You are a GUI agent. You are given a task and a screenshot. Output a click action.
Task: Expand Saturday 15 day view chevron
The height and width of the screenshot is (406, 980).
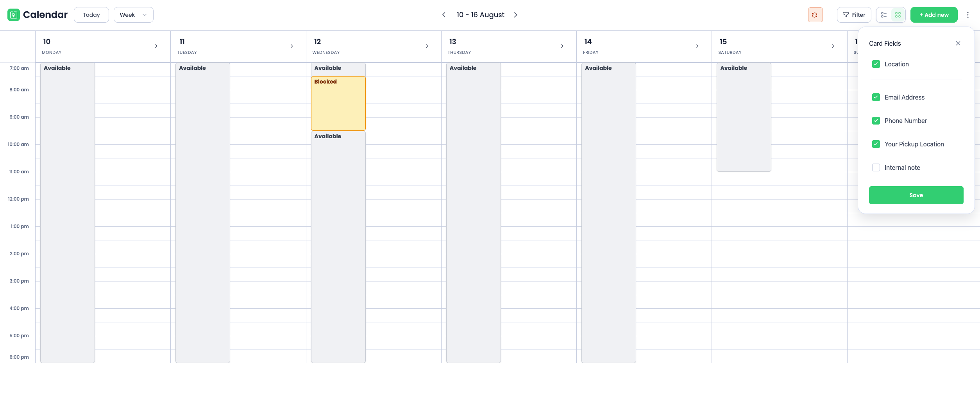pos(833,46)
